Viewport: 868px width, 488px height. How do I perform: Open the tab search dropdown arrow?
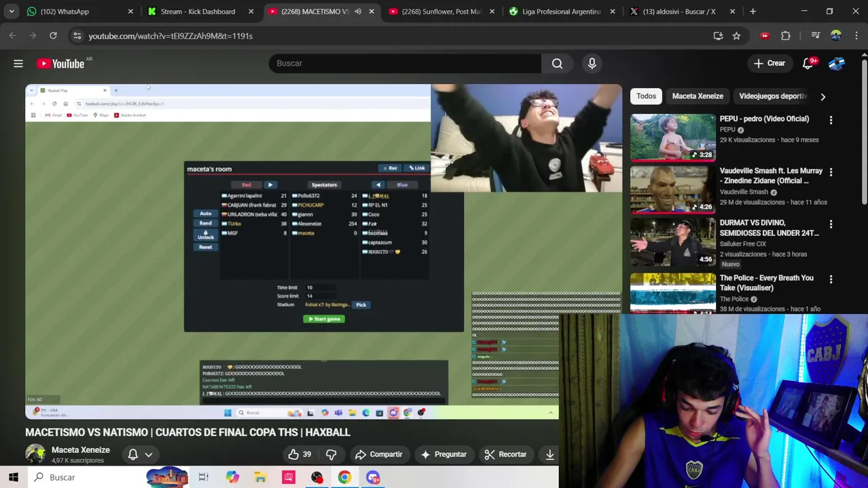[12, 12]
